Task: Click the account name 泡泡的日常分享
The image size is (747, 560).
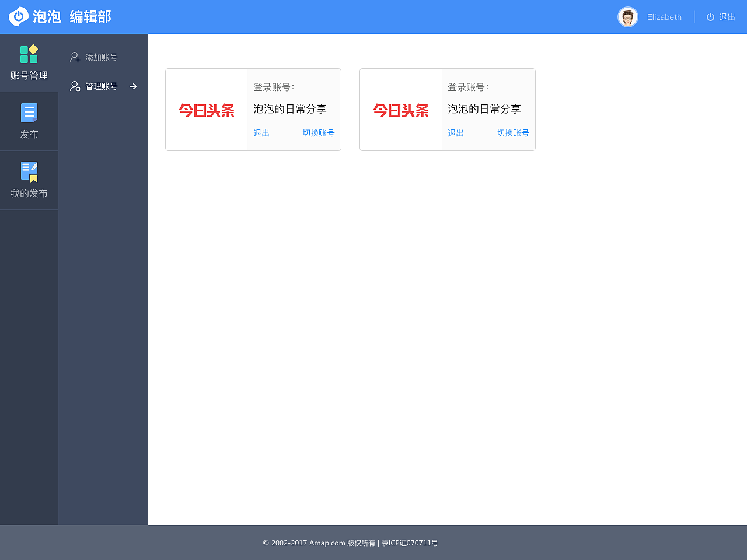Action: point(290,109)
